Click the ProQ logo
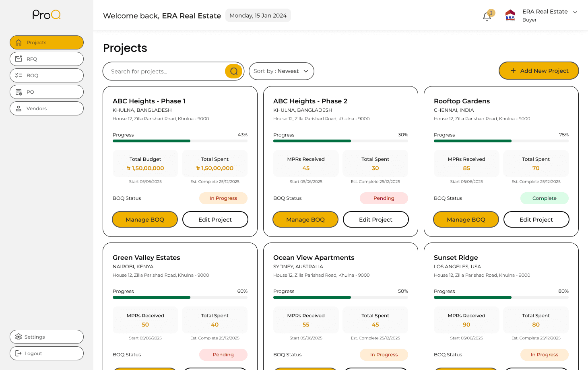 click(47, 15)
